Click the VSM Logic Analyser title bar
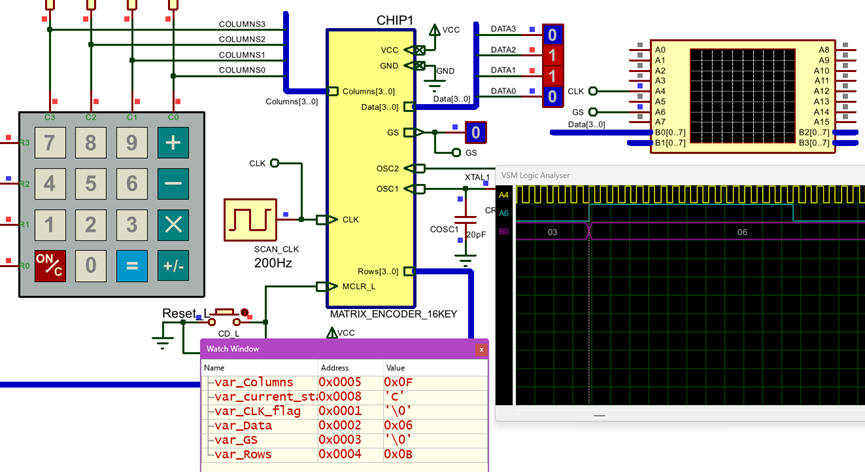Viewport: 865px width, 472px height. click(x=680, y=175)
